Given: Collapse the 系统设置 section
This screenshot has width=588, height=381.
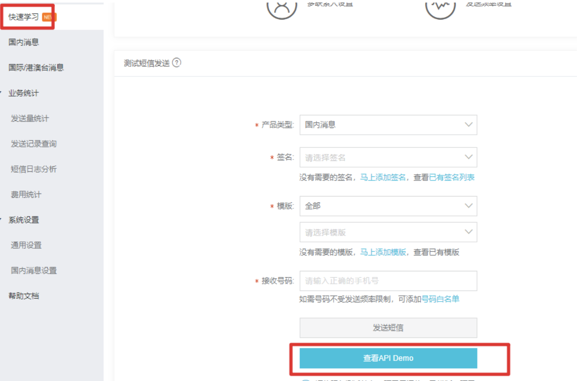Looking at the screenshot, I should point(24,220).
